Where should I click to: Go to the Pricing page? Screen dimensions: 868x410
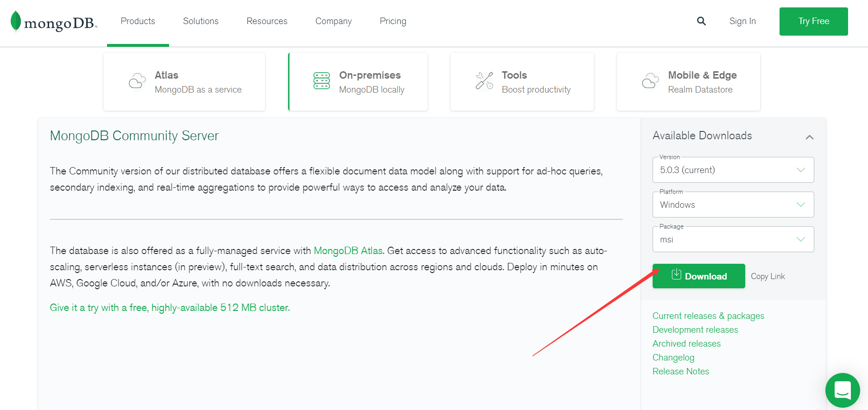[x=393, y=21]
